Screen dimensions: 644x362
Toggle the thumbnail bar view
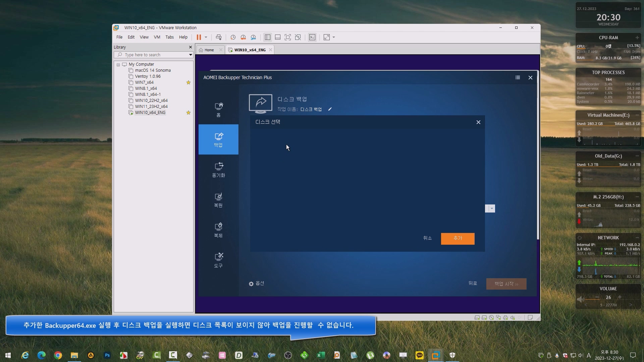(x=278, y=37)
